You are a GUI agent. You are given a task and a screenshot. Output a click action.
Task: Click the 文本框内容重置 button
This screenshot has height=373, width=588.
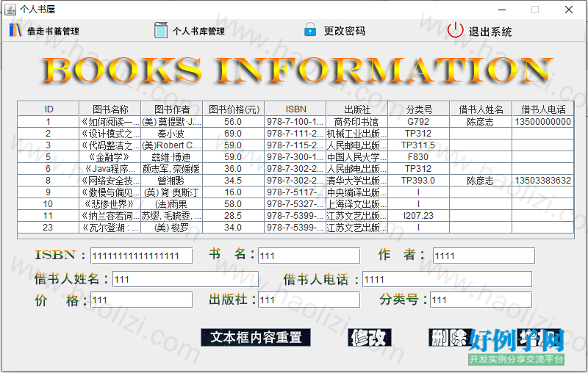(256, 338)
